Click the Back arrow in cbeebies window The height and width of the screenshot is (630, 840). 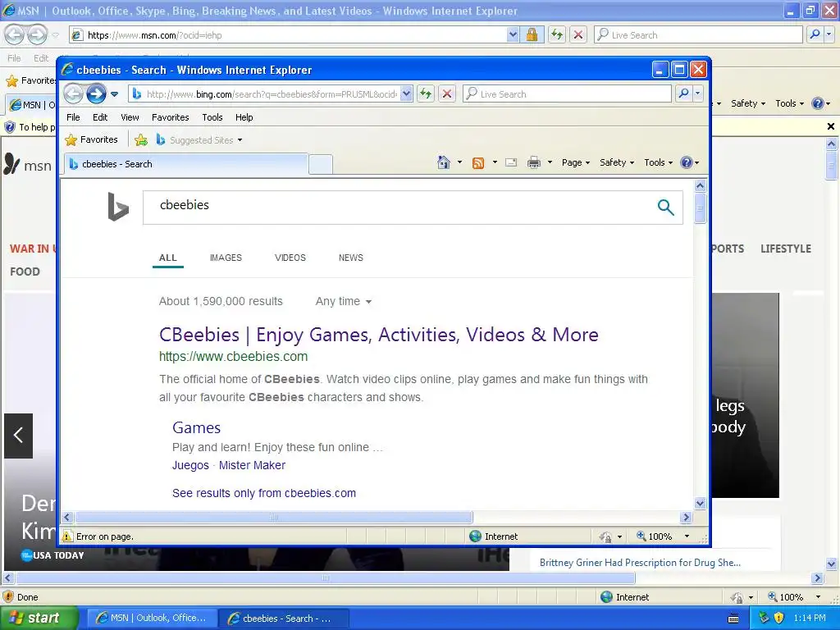coord(73,94)
